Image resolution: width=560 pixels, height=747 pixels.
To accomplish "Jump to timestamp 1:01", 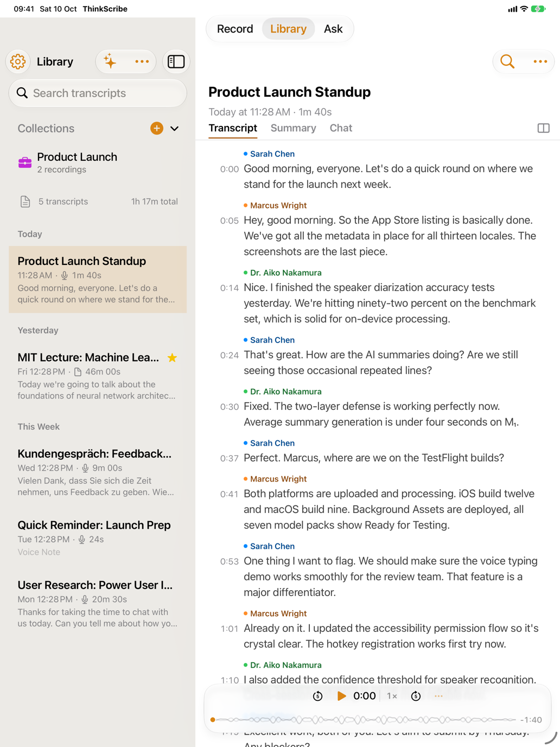I will pyautogui.click(x=230, y=629).
